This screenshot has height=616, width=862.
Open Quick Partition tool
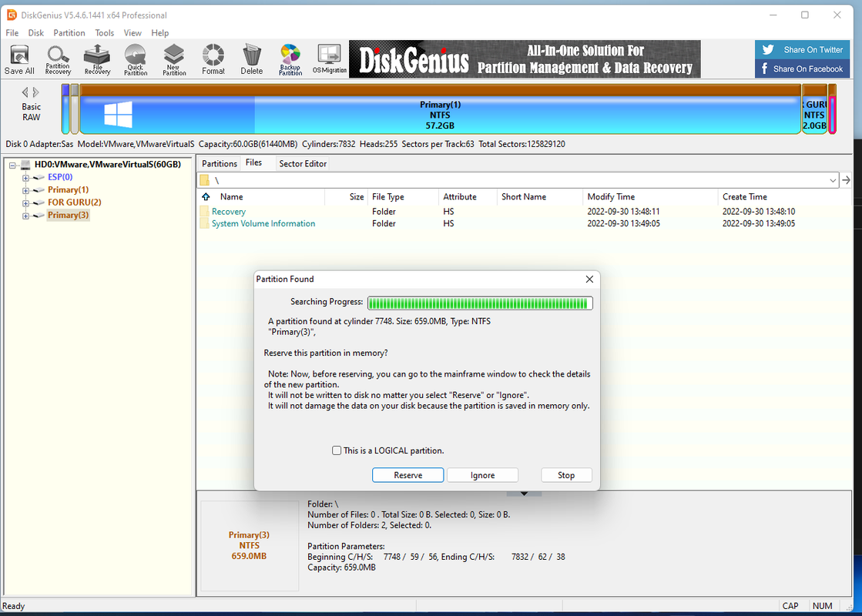pos(136,59)
